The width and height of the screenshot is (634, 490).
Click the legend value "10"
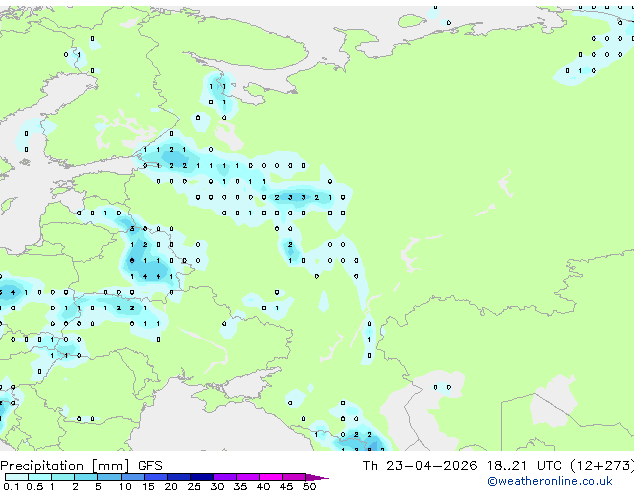click(125, 486)
